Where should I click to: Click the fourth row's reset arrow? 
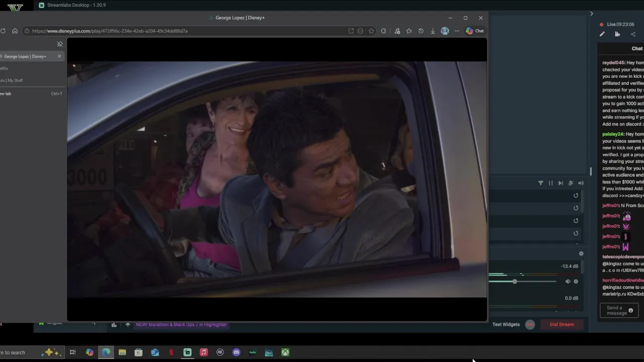pyautogui.click(x=576, y=233)
